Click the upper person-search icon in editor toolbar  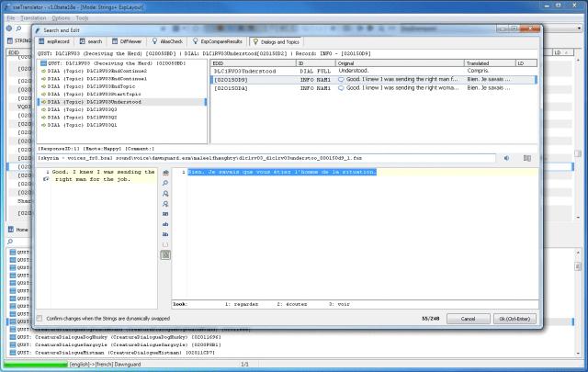point(165,194)
